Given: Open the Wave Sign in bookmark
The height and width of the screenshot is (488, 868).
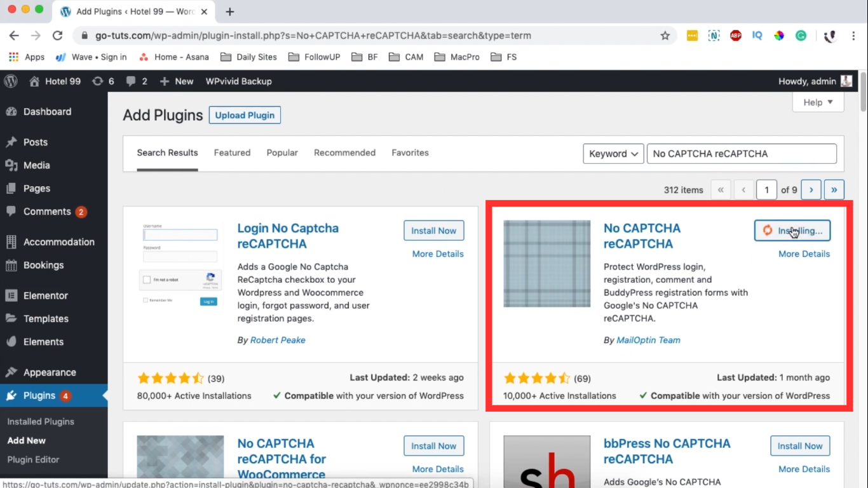Looking at the screenshot, I should pyautogui.click(x=91, y=57).
